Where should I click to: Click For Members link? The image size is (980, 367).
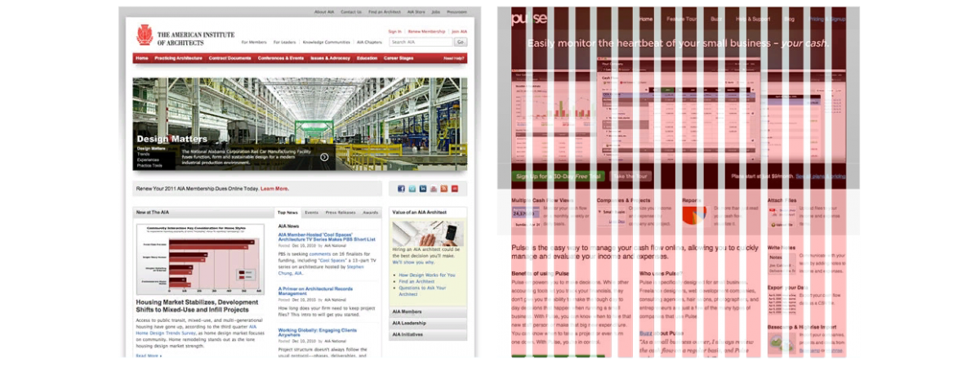(254, 42)
